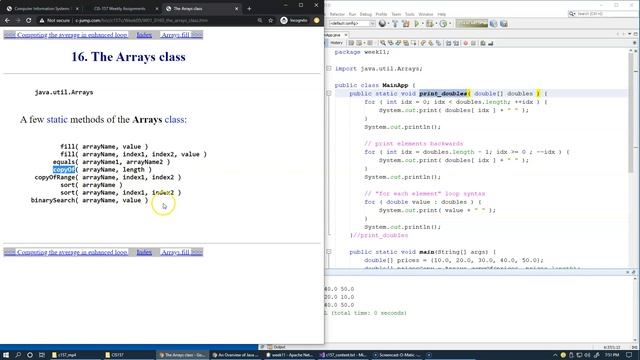Click the highlighted print_doubles method name

click(x=443, y=93)
